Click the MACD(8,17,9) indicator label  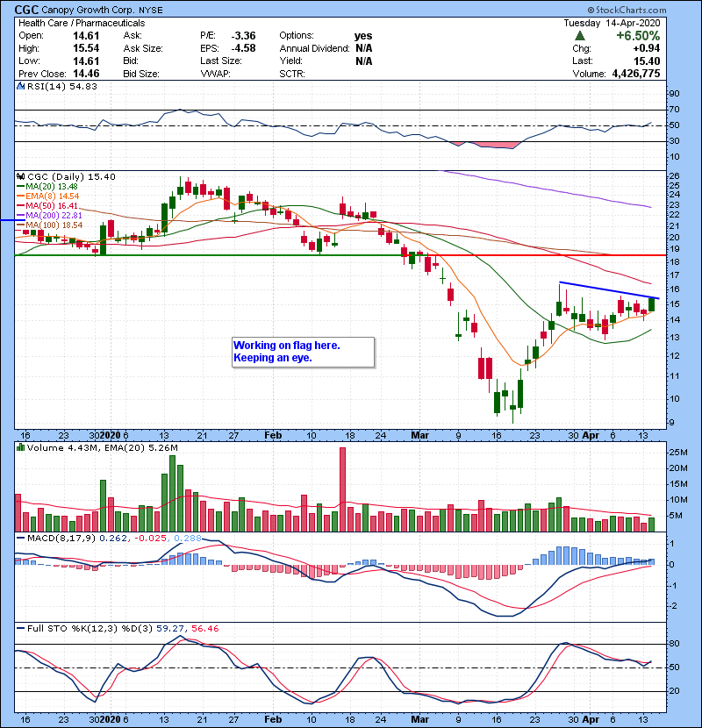pyautogui.click(x=61, y=539)
